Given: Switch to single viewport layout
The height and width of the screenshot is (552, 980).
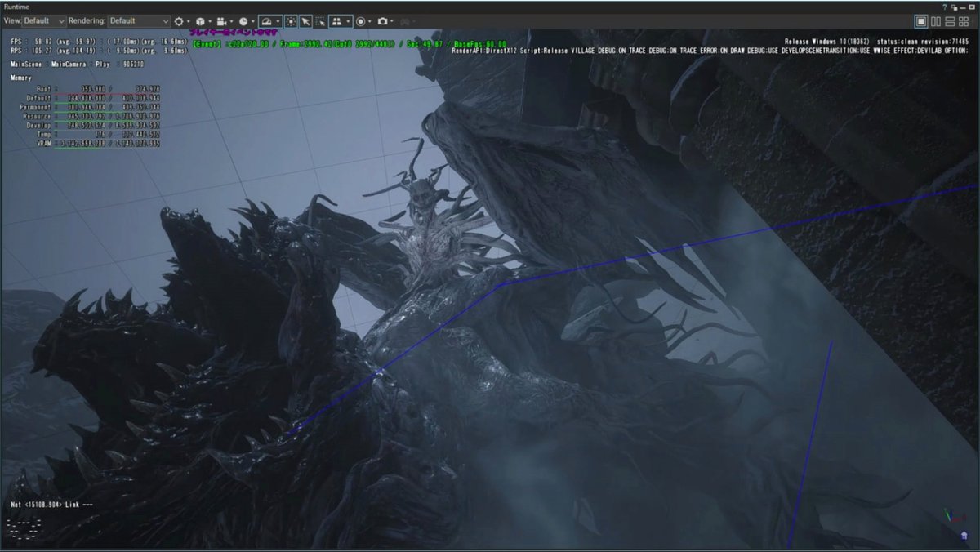Looking at the screenshot, I should [921, 21].
